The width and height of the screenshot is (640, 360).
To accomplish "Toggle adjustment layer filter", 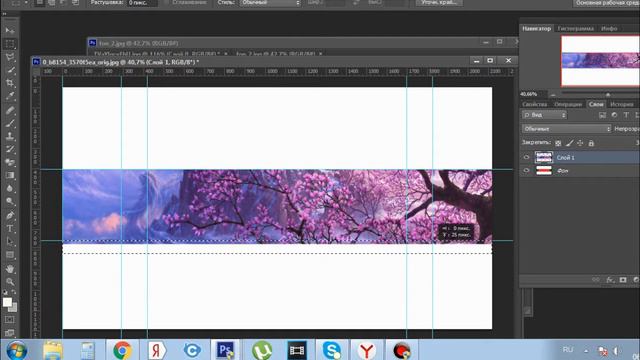I will (614, 116).
